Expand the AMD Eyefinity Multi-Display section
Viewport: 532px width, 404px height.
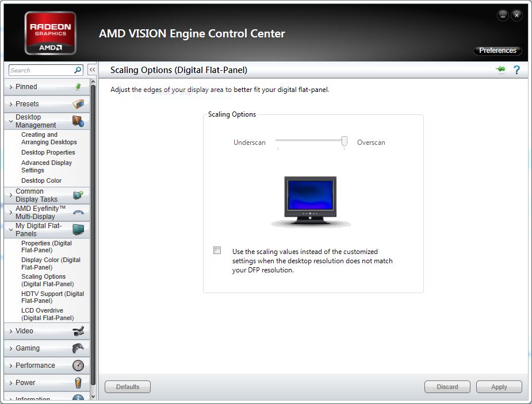tap(11, 213)
